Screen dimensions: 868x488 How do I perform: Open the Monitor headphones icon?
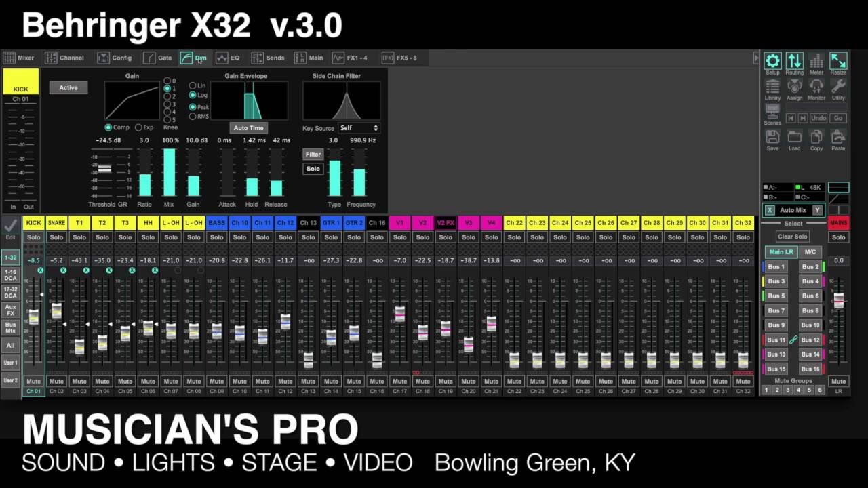[816, 86]
